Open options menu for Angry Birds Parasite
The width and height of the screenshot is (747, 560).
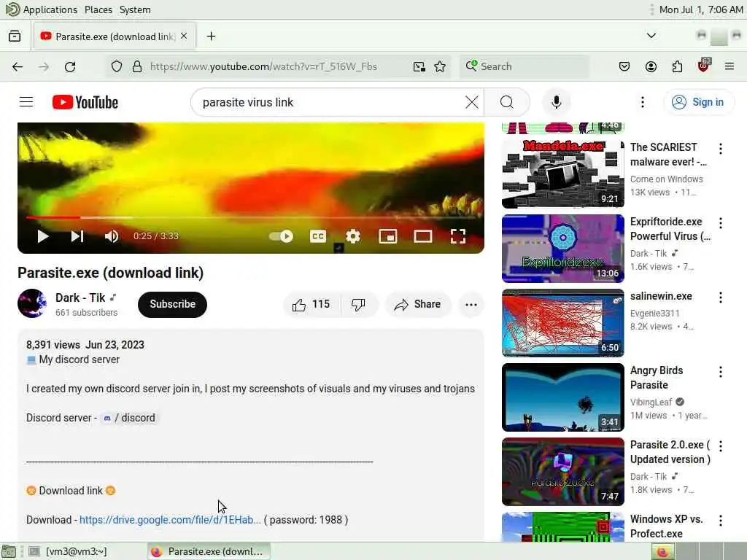click(720, 371)
